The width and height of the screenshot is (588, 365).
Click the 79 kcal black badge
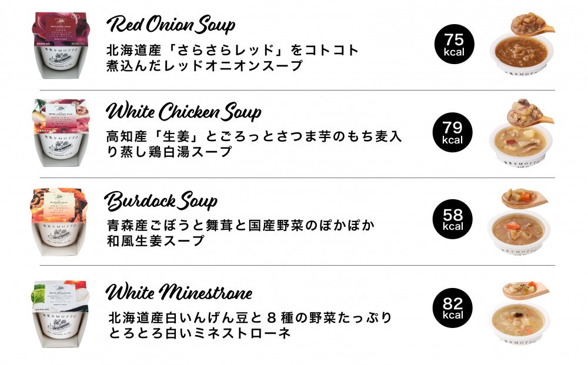pos(453,132)
